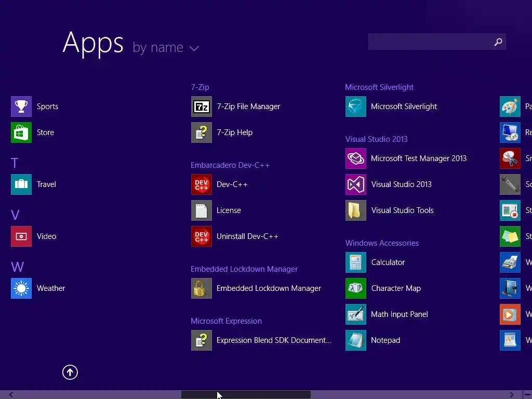
Task: Click the 'Windows Accessories' group heading
Action: (x=382, y=243)
